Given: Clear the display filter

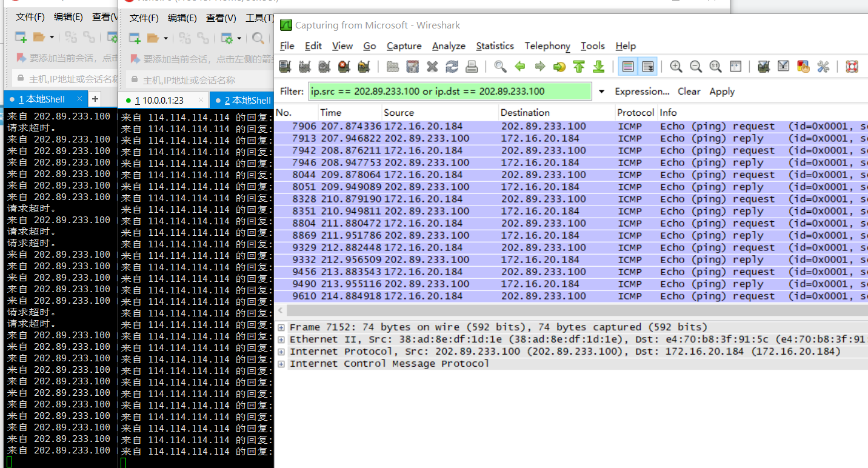Looking at the screenshot, I should (689, 92).
